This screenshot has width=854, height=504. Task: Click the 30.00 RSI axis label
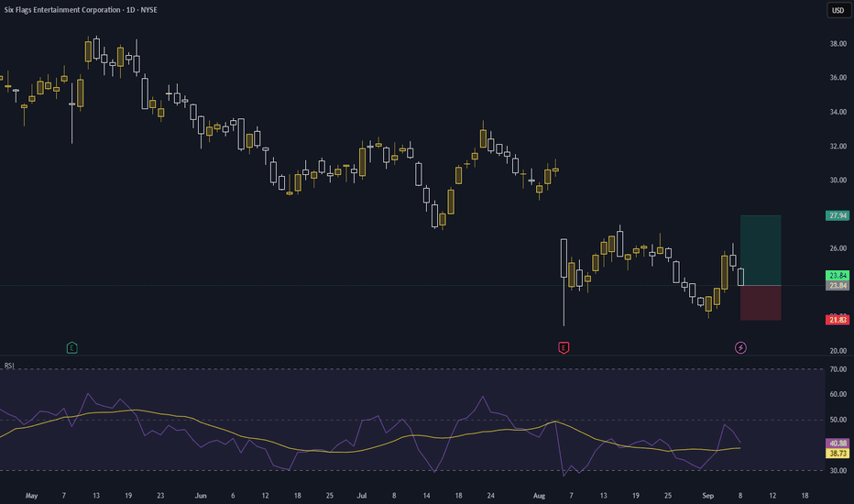838,470
